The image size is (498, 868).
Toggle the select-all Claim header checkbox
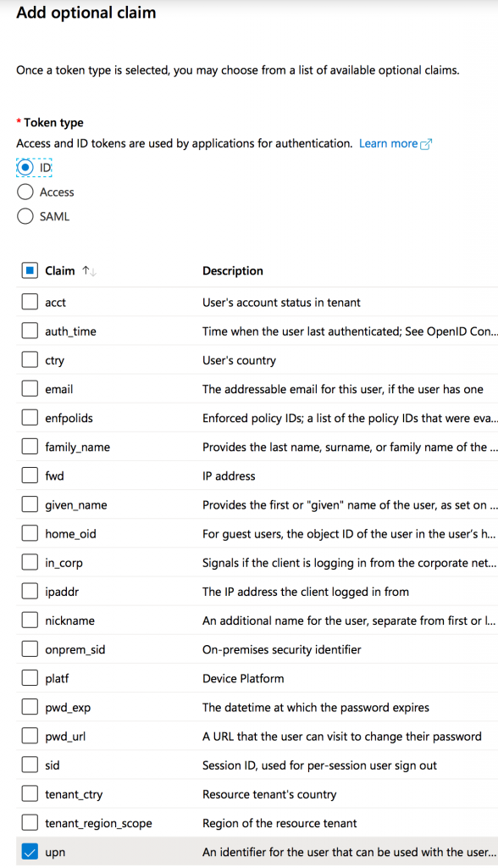pos(30,270)
